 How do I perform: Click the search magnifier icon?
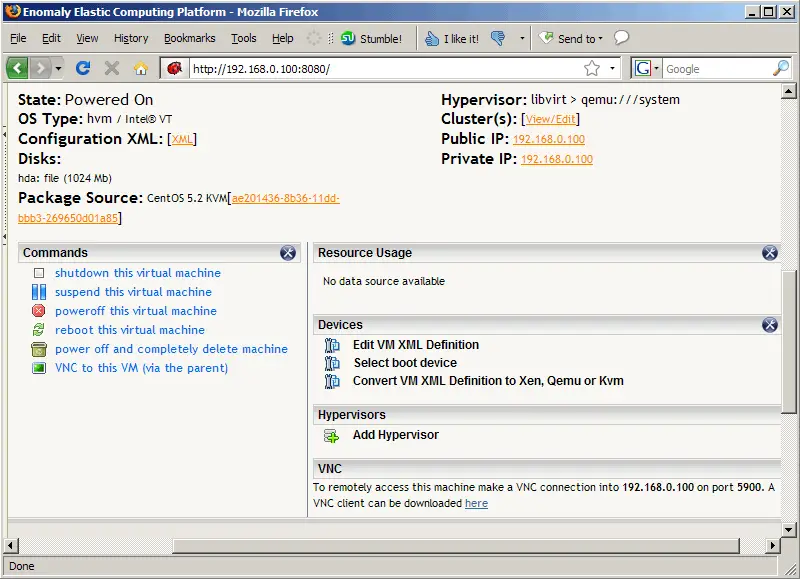point(781,68)
